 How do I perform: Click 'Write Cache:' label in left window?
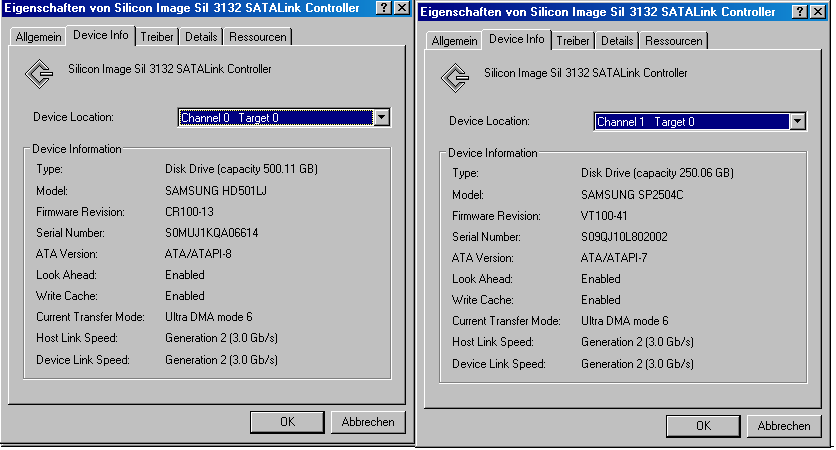(x=67, y=296)
